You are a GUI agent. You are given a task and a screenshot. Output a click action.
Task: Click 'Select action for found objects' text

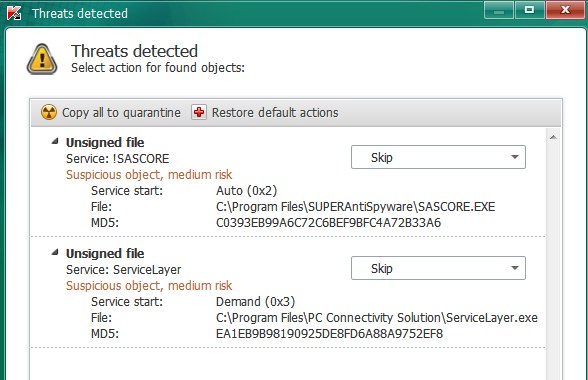(158, 68)
